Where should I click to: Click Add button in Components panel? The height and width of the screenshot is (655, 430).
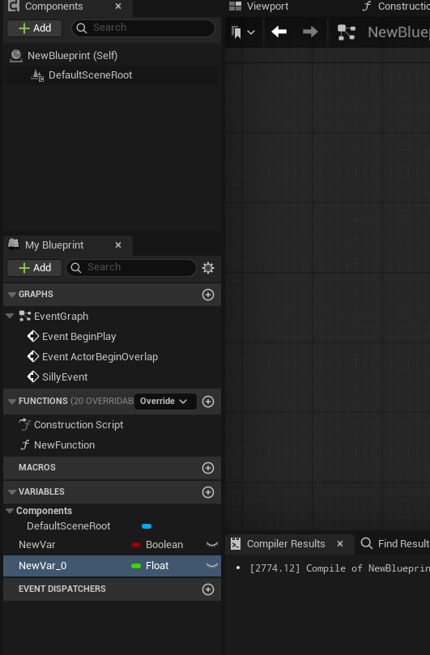(x=35, y=28)
